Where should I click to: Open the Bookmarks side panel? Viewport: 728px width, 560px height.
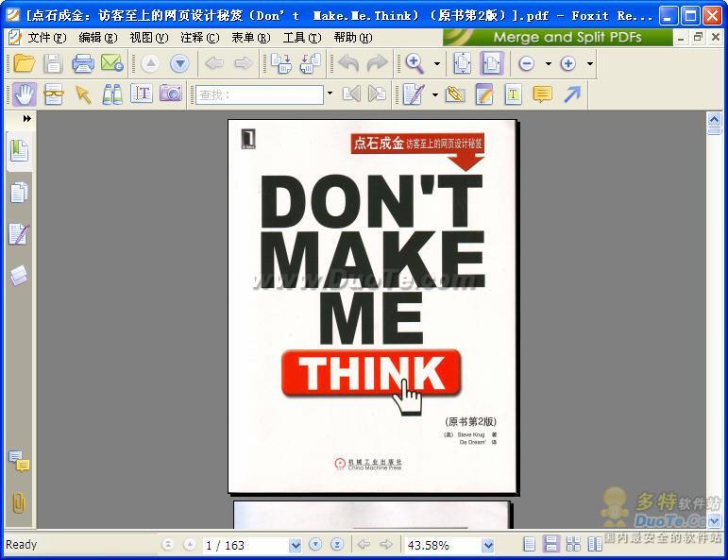pos(19,151)
